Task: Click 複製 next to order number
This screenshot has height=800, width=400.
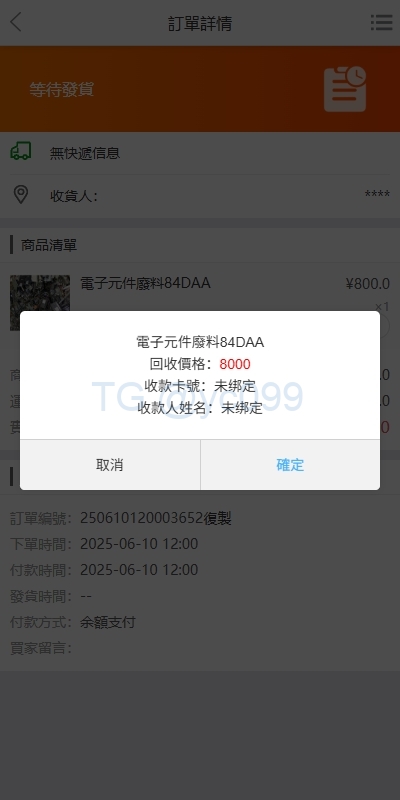Action: pyautogui.click(x=218, y=519)
